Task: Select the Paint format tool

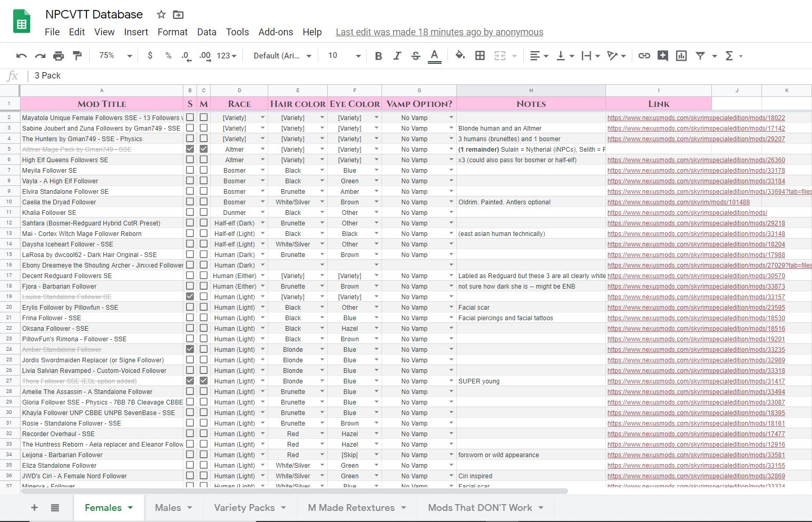Action: (77, 56)
